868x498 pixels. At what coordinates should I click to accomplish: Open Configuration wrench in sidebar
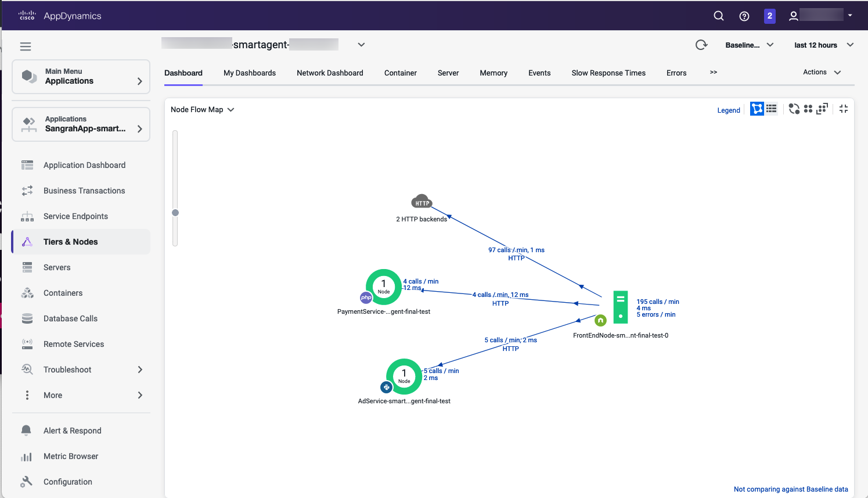point(27,482)
